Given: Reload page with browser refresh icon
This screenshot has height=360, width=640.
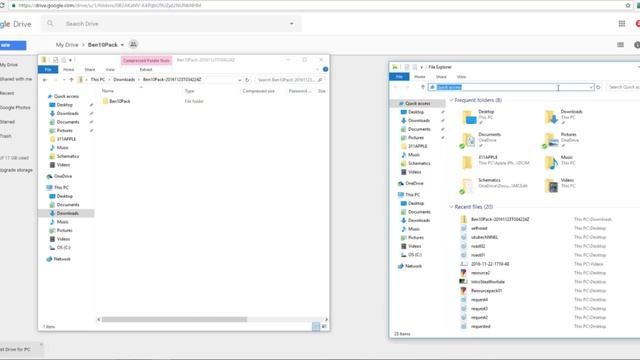Looking at the screenshot, I should 2,5.
